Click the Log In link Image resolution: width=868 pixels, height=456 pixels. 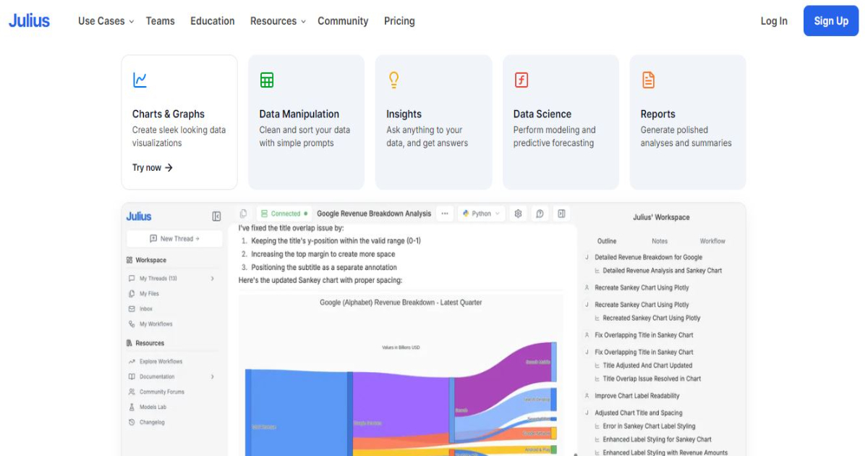tap(774, 21)
